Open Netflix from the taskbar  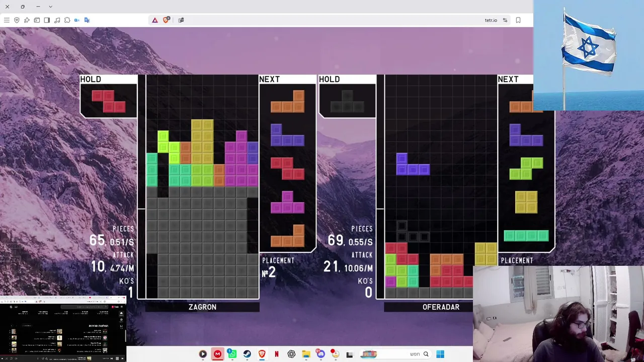(276, 354)
